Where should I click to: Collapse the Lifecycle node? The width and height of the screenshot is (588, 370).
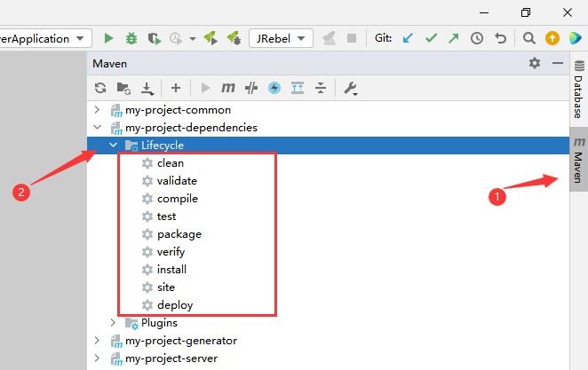(113, 146)
